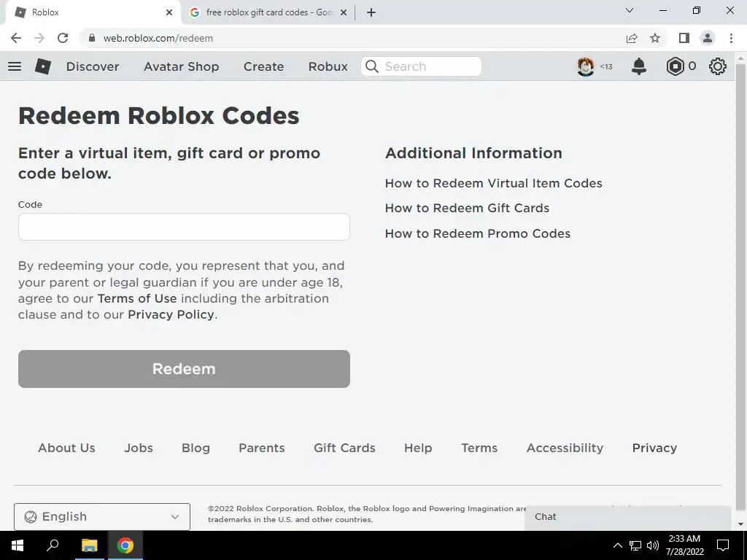Open the Chat panel
This screenshot has width=747, height=560.
coord(628,517)
